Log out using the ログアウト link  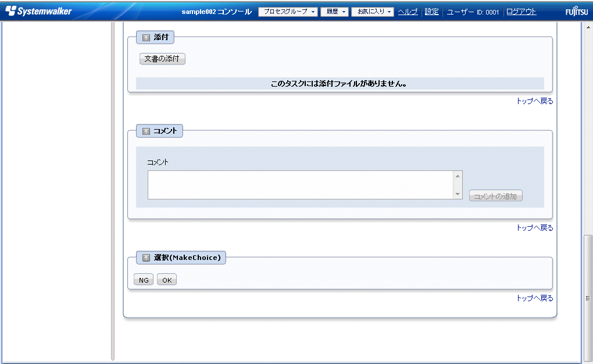[521, 12]
